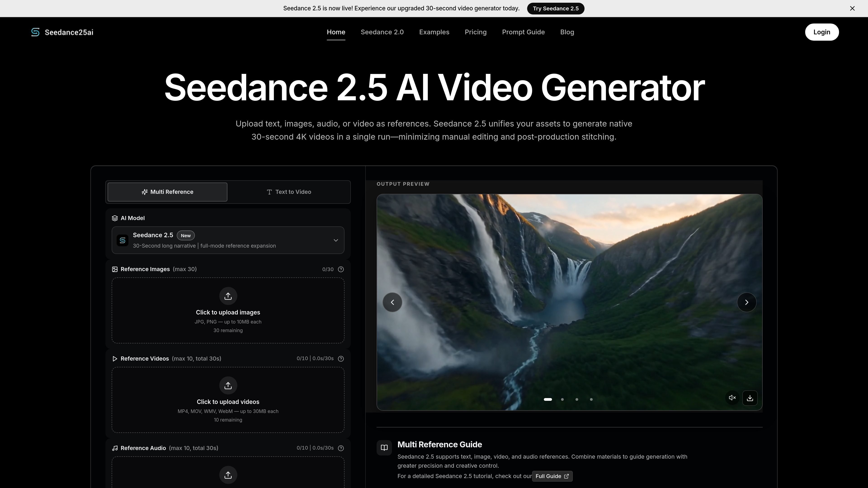Click the AI Model layers icon
Screen dimensions: 868x488
[115, 218]
